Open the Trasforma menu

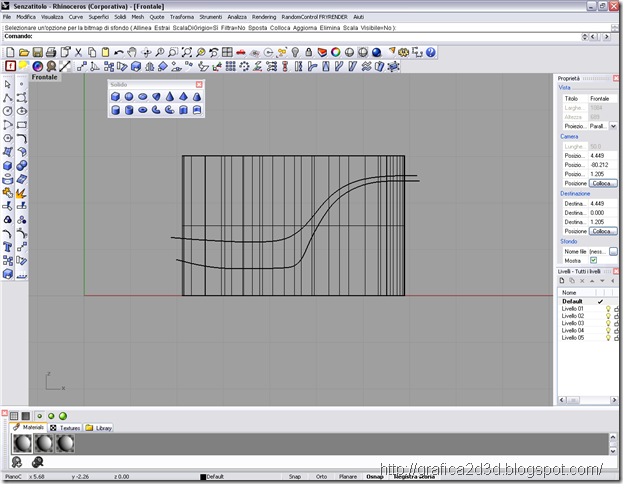[182, 17]
